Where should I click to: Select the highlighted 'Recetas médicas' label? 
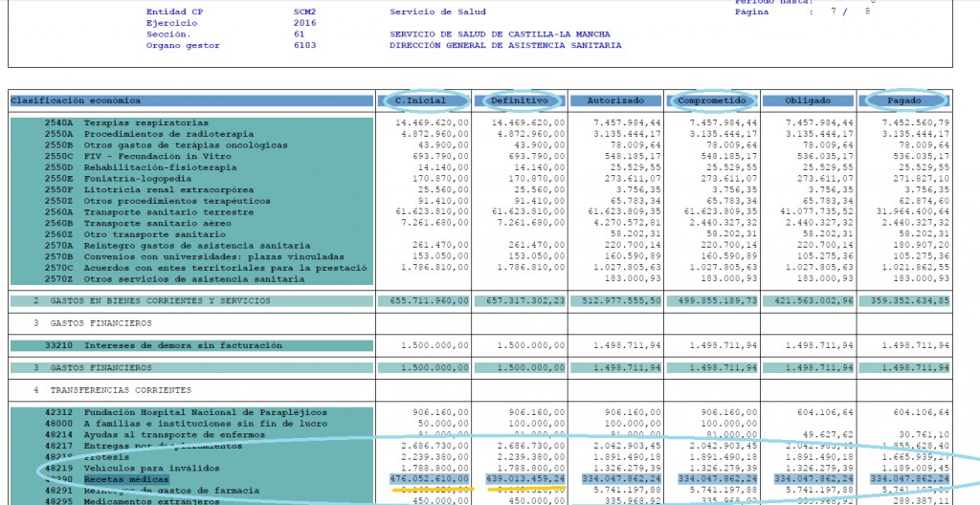126,479
